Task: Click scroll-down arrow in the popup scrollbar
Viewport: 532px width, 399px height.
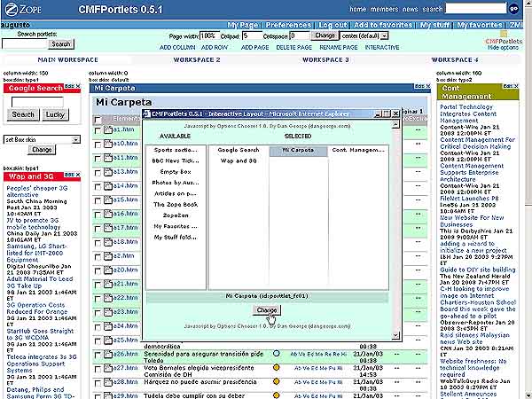Action: pos(395,335)
